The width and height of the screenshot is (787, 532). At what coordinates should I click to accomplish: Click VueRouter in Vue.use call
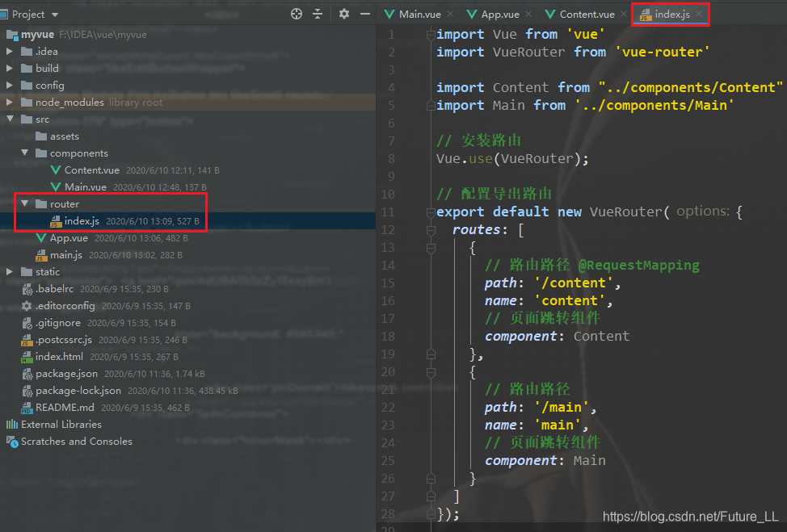[x=537, y=158]
